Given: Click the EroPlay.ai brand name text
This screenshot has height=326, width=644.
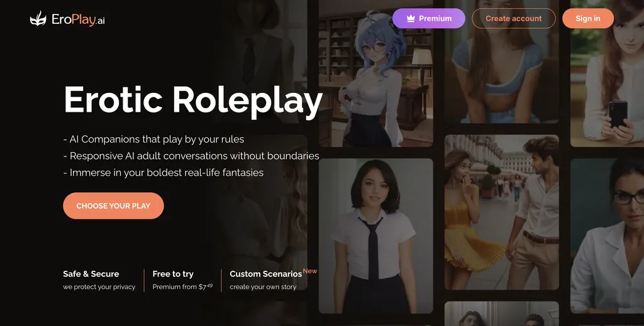Looking at the screenshot, I should click(x=78, y=19).
